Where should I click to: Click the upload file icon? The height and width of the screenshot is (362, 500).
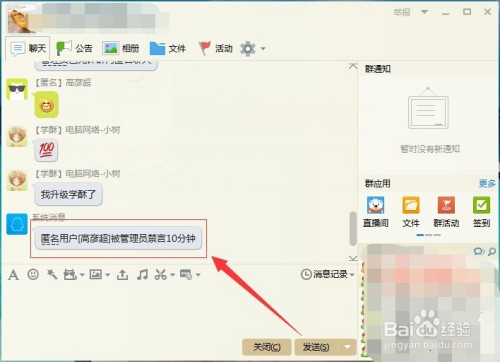pos(122,275)
